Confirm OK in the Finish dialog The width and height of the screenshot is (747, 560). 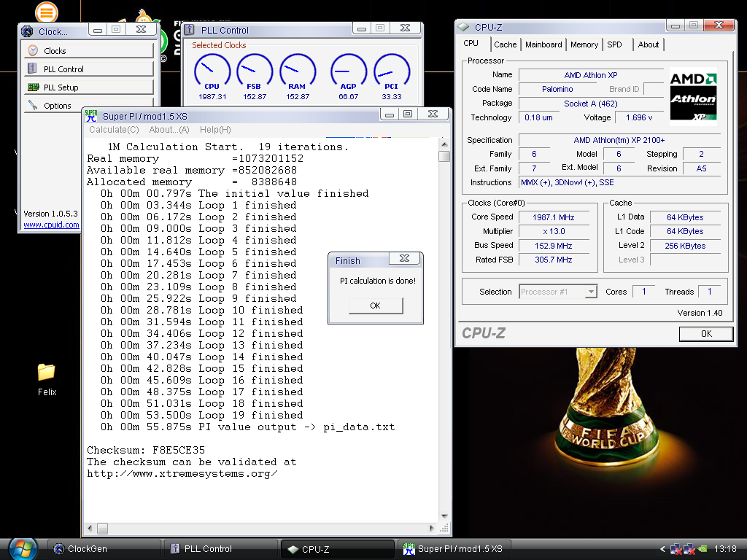[x=376, y=306]
